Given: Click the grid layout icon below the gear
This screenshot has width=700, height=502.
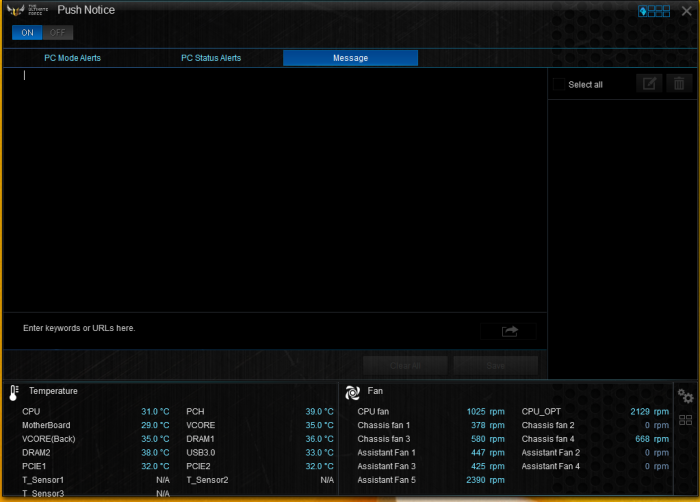Looking at the screenshot, I should (685, 420).
